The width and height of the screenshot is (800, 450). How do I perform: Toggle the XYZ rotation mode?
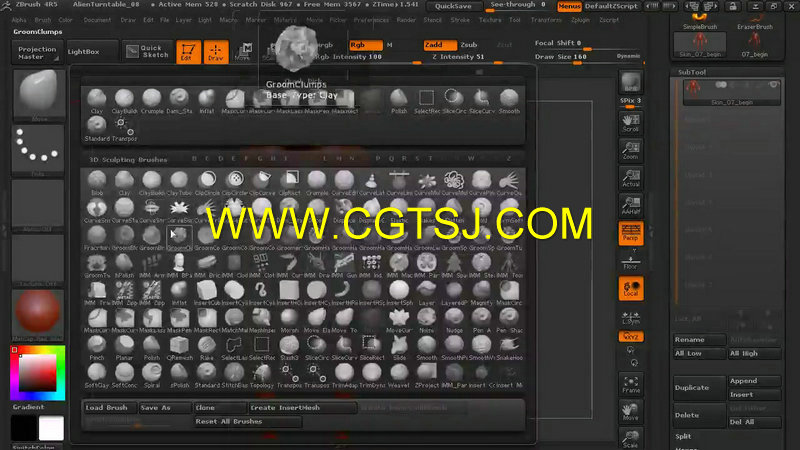(x=631, y=337)
